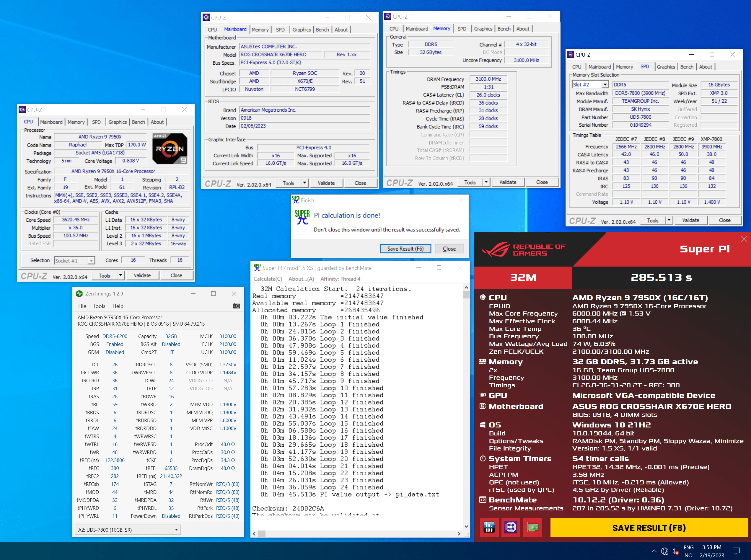The image size is (751, 560).
Task: Open Tools menu in ZenTimings
Action: [99, 306]
